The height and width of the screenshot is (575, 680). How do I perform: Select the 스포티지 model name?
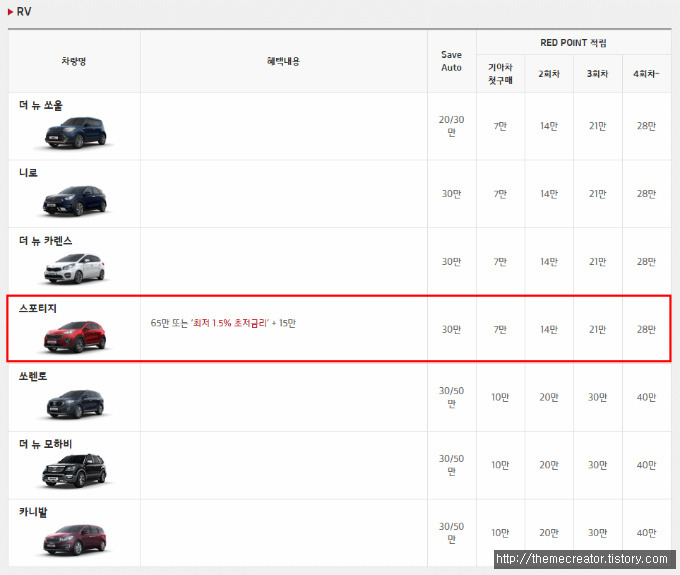pos(38,308)
